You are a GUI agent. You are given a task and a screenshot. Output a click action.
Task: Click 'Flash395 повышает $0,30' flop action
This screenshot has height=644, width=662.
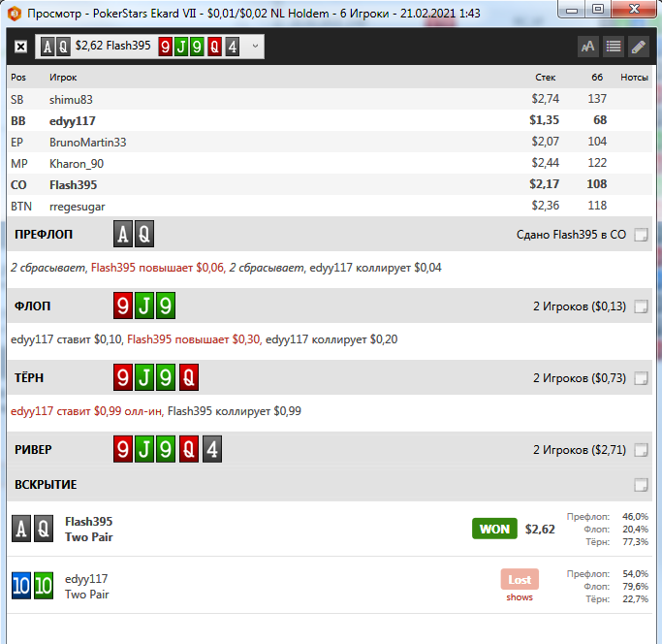point(194,339)
